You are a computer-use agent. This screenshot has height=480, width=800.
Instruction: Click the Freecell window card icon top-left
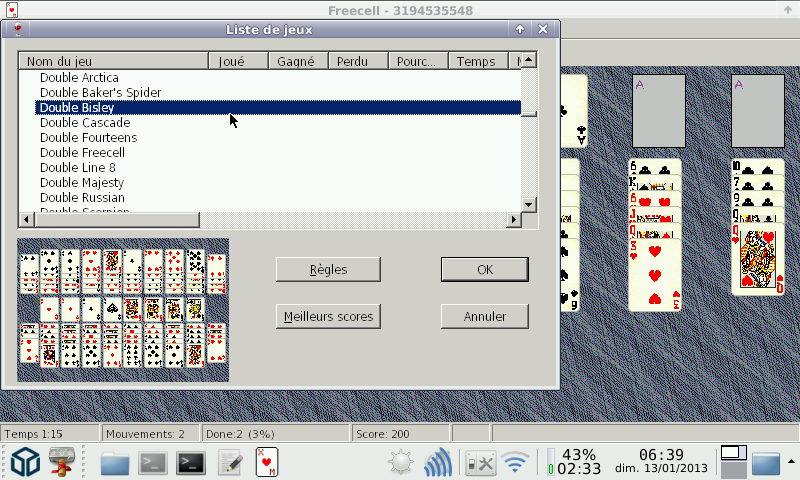click(11, 10)
